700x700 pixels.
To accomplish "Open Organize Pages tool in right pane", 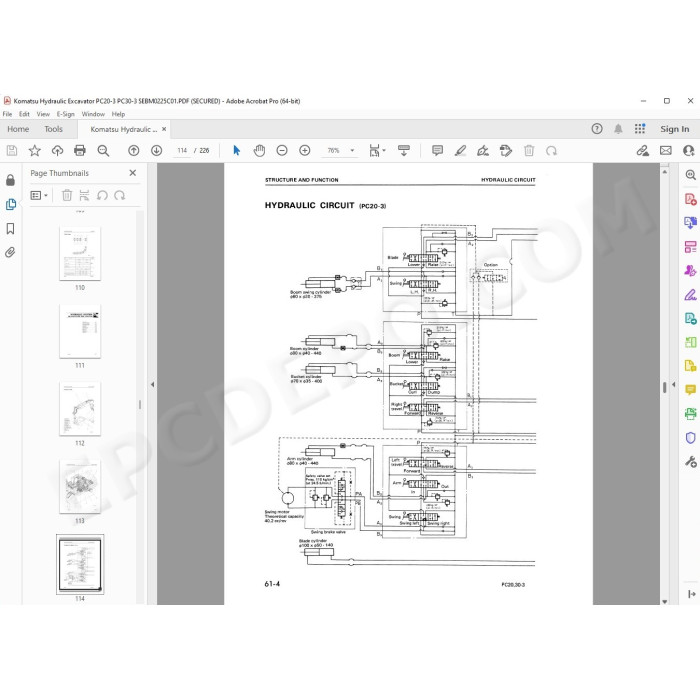I will click(x=690, y=342).
